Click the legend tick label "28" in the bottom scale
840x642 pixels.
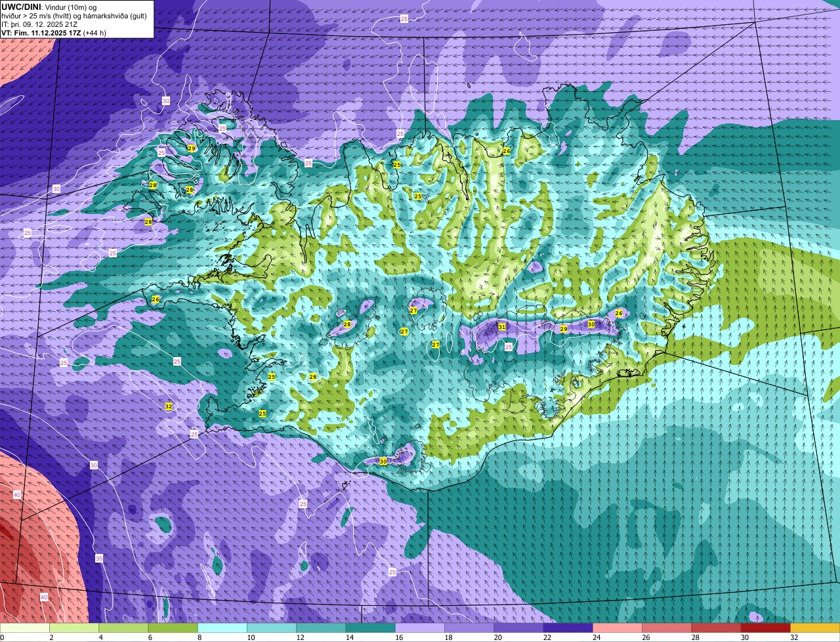(x=696, y=637)
